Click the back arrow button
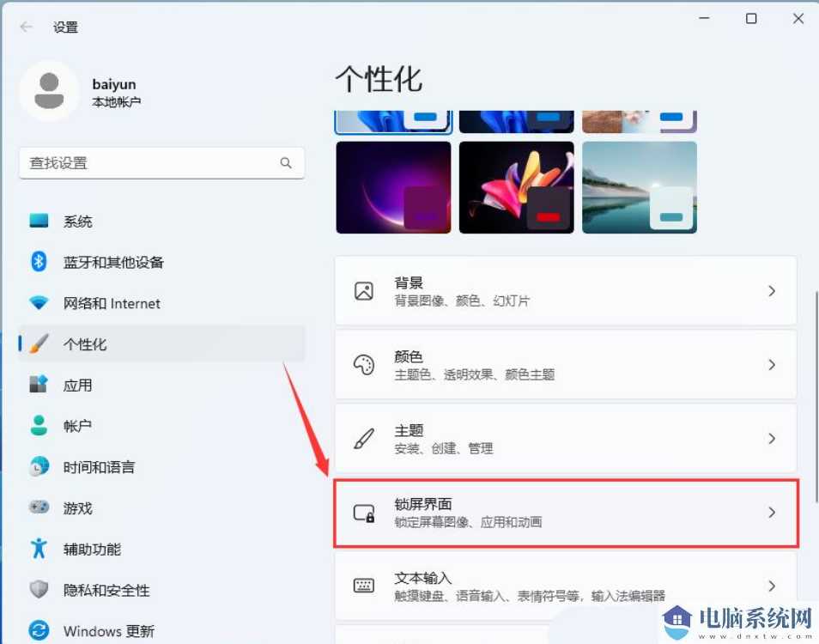 tap(25, 27)
